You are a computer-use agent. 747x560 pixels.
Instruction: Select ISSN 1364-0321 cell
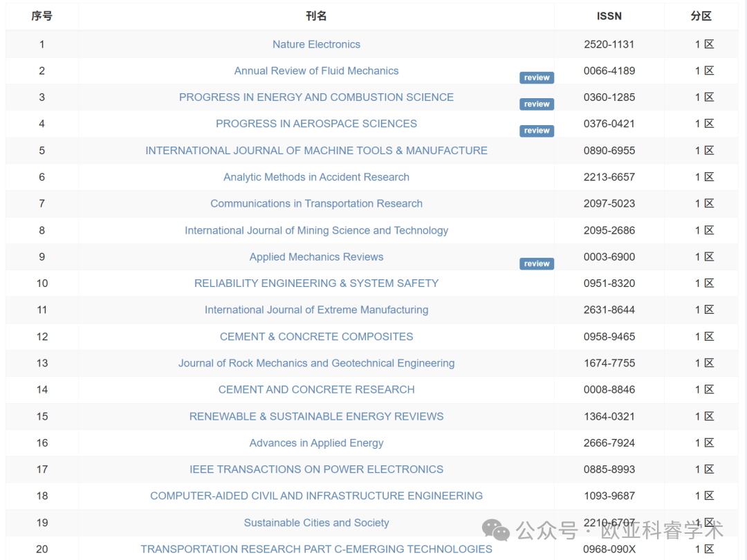[x=609, y=417]
